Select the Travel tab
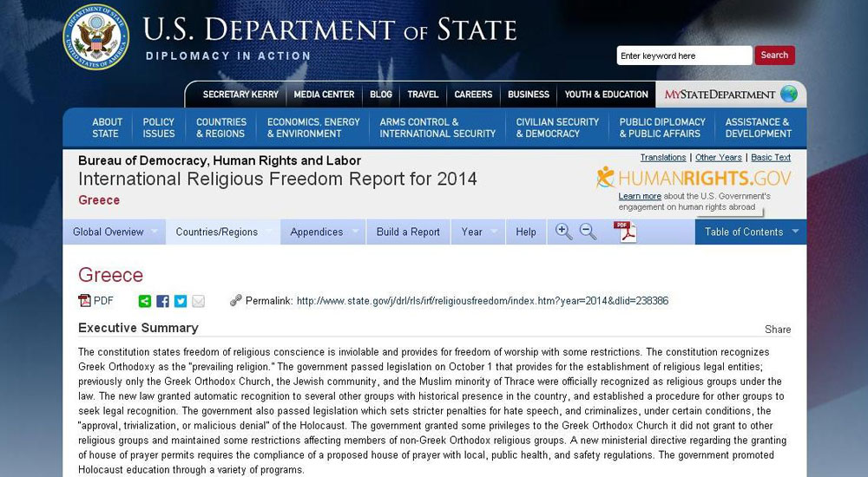Screen dimensions: 868x477 [x=423, y=94]
